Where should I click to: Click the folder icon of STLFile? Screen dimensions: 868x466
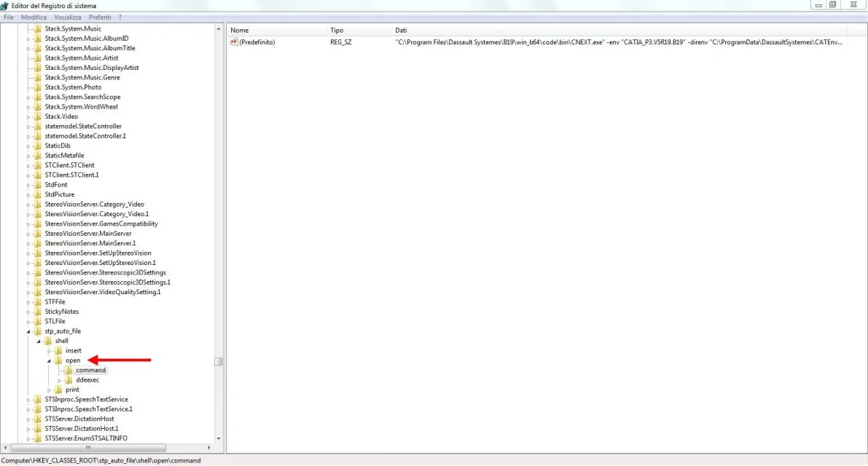[x=38, y=321]
